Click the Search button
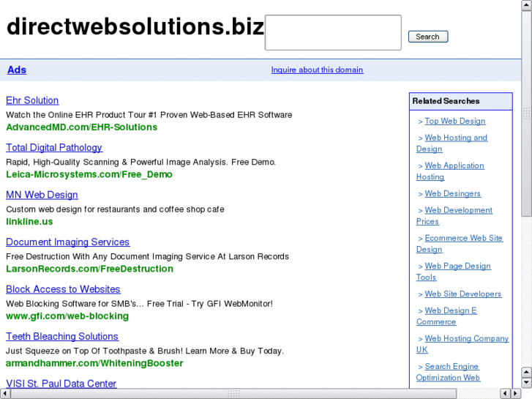The image size is (532, 399). [x=428, y=37]
